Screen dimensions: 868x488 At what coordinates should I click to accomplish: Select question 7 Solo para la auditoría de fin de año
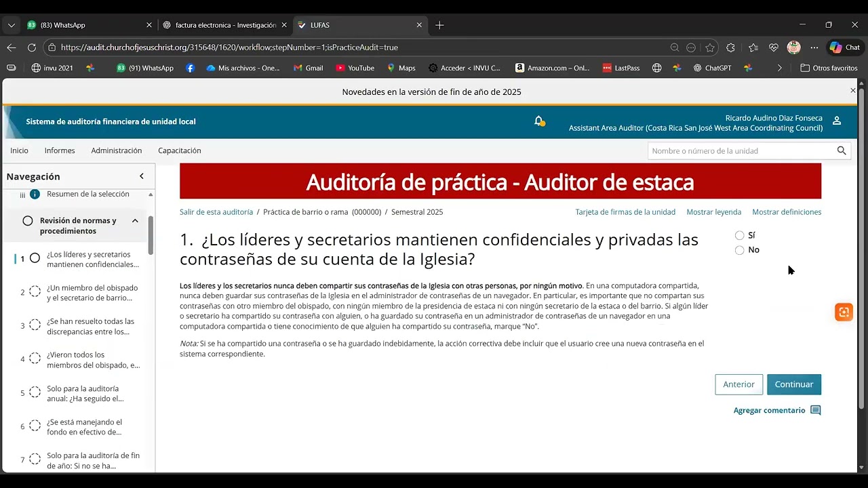click(x=93, y=461)
